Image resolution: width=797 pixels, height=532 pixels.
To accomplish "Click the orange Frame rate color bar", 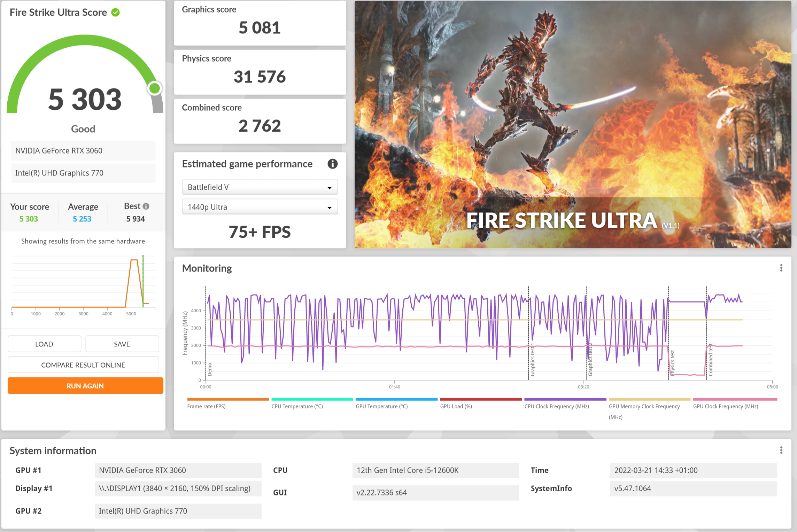I will (228, 399).
